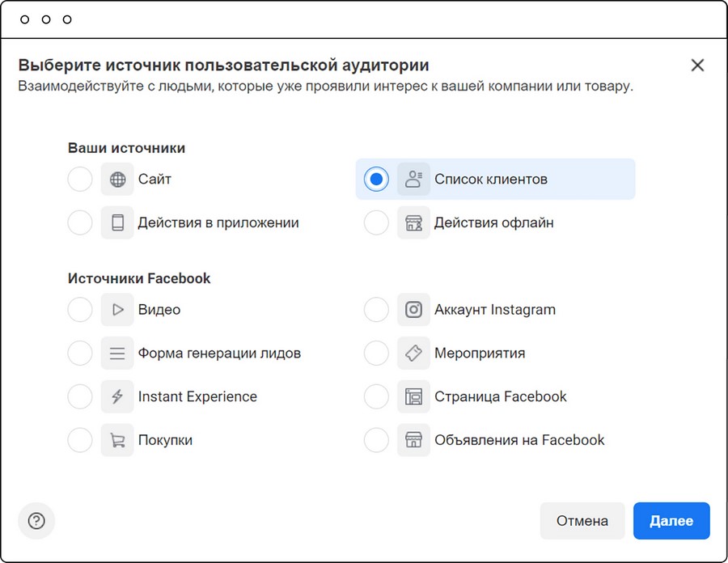The height and width of the screenshot is (563, 728).
Task: Select the Объявления на Facebook radio button
Action: [376, 440]
